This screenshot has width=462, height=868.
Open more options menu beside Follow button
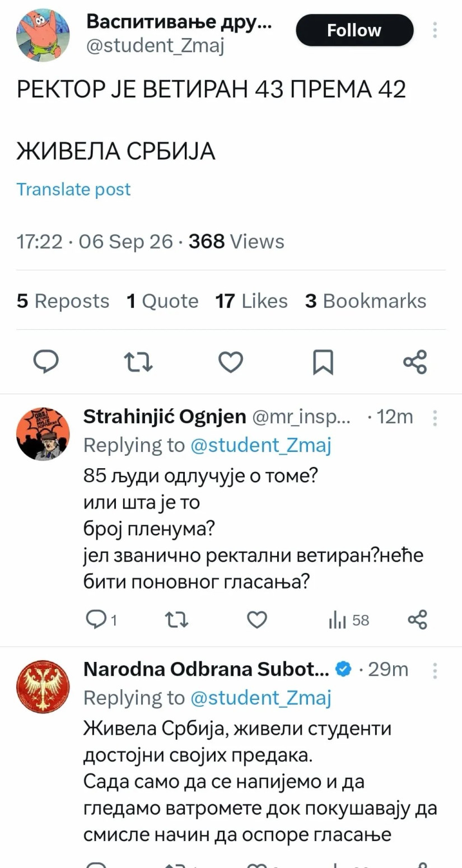pyautogui.click(x=435, y=30)
